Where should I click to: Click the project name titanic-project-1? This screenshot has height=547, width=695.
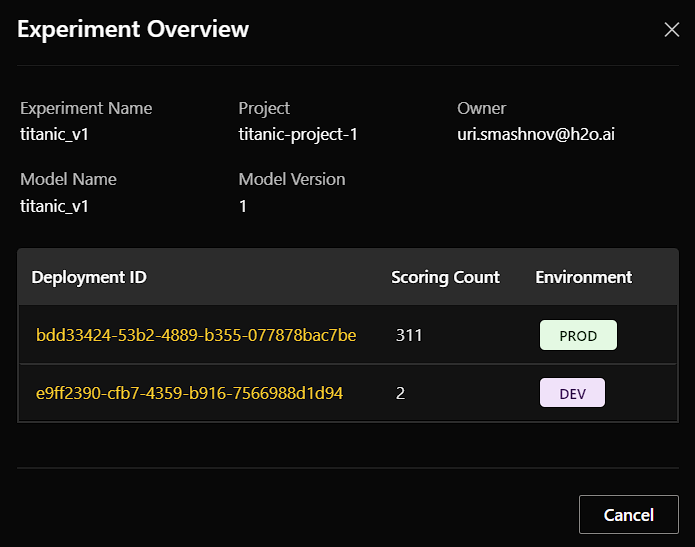click(x=297, y=134)
